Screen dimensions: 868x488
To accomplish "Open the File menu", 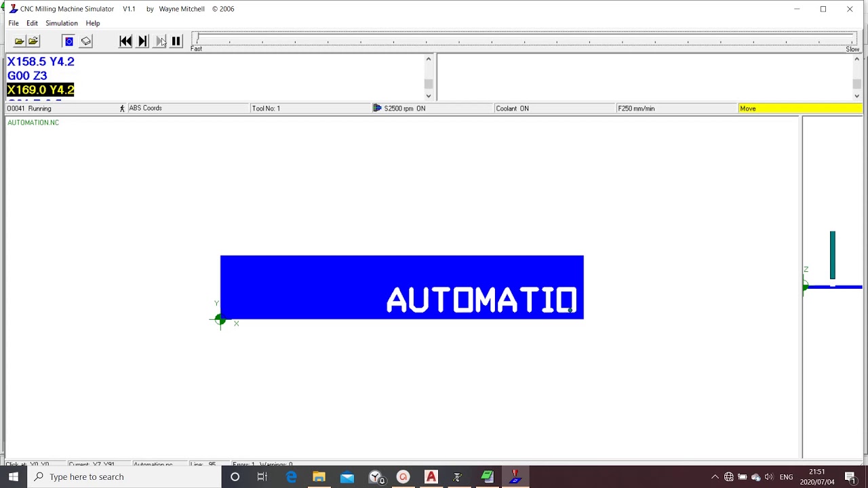I will (x=14, y=23).
